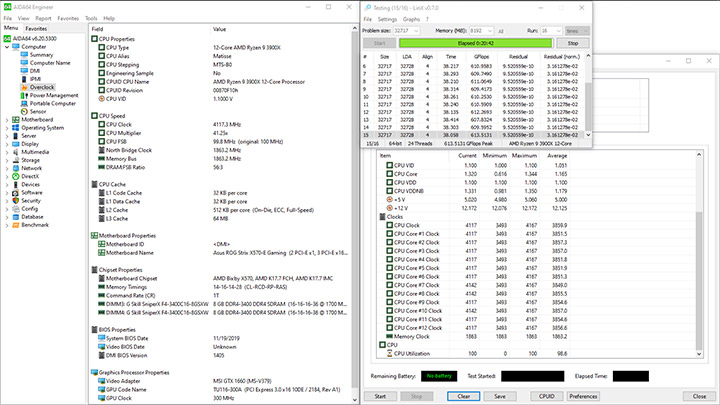
Task: Expand the Operating System tree node
Action: (x=7, y=128)
